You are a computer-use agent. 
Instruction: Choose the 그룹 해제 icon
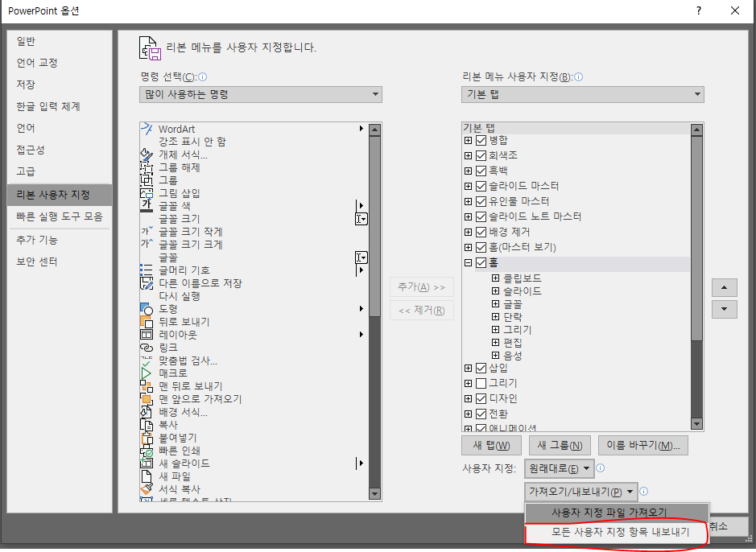[147, 167]
